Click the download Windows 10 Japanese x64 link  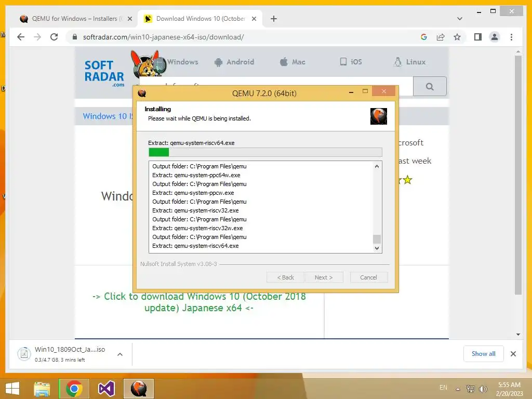coord(199,302)
